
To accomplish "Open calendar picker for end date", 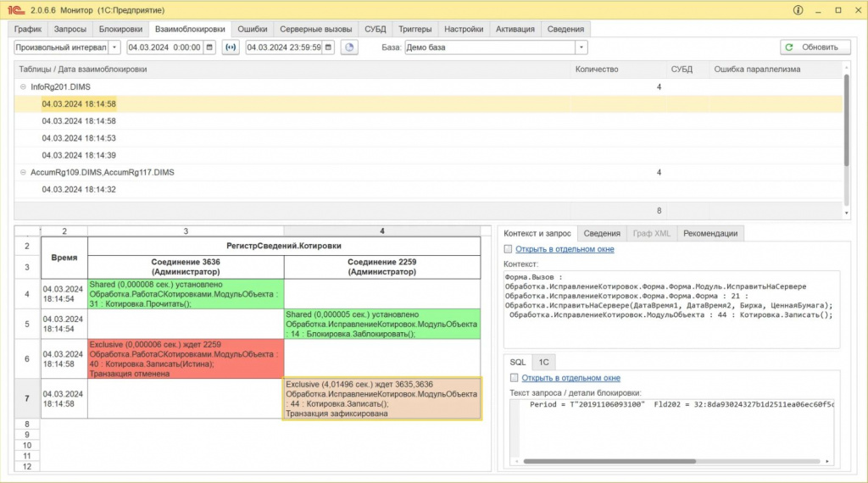I will point(328,47).
